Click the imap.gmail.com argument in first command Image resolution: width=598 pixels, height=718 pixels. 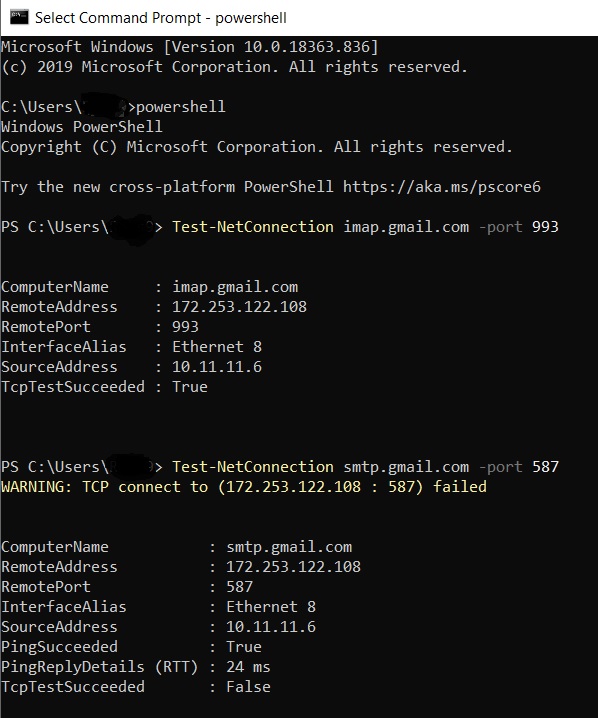406,227
